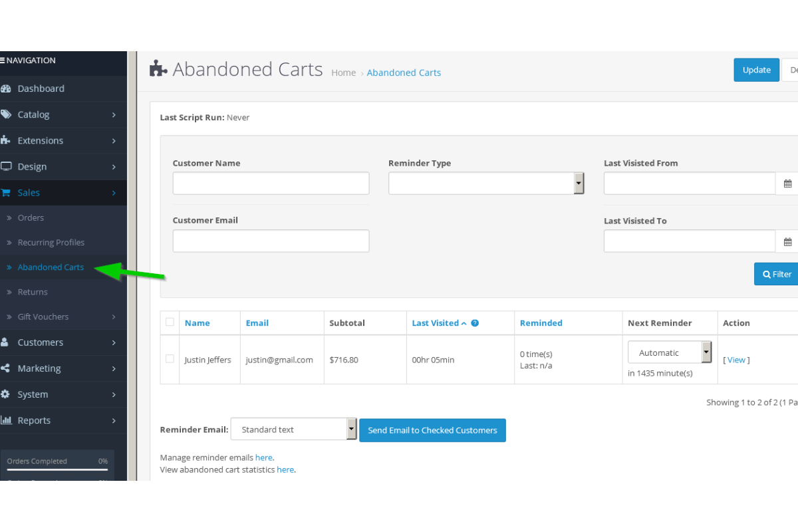Click the Marketing share icon

[x=6, y=368]
